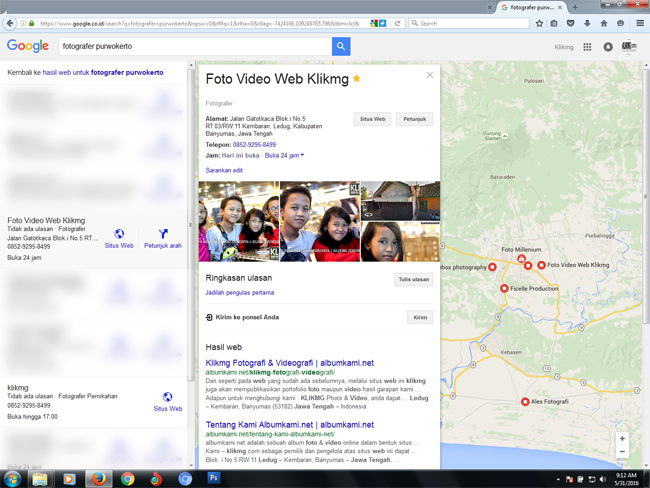Screen dimensions: 650x488
Task: Click the blue Google search button
Action: coord(341,46)
